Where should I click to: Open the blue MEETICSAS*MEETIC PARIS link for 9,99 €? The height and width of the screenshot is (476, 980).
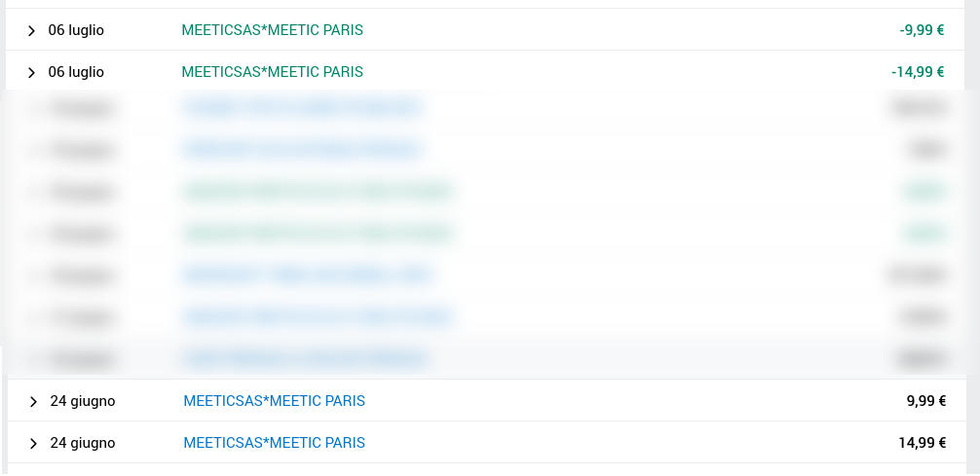pyautogui.click(x=274, y=401)
